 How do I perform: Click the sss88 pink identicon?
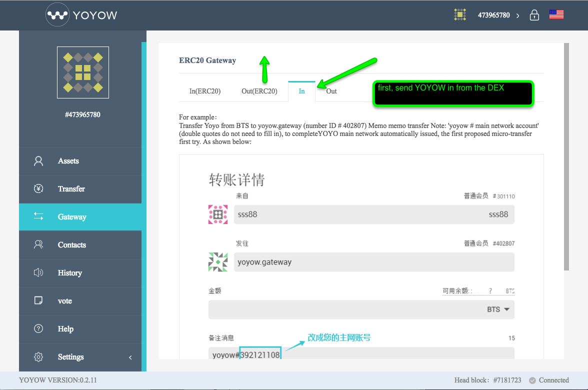coord(218,214)
